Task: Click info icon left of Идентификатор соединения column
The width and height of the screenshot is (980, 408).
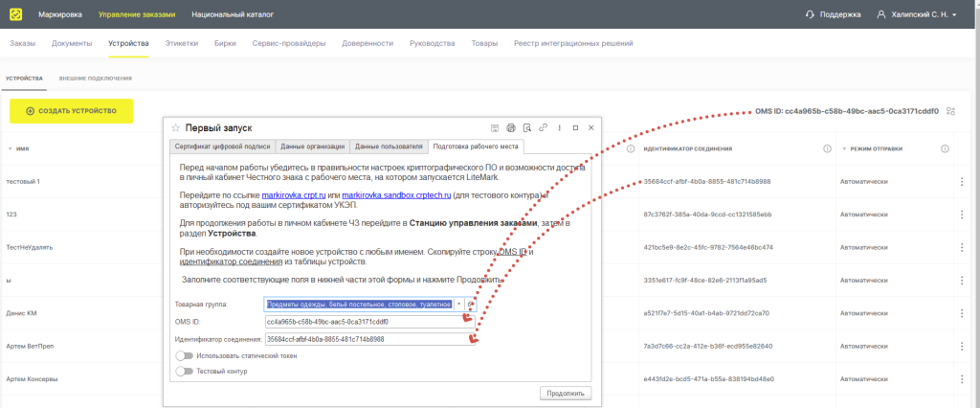Action: pos(631,149)
